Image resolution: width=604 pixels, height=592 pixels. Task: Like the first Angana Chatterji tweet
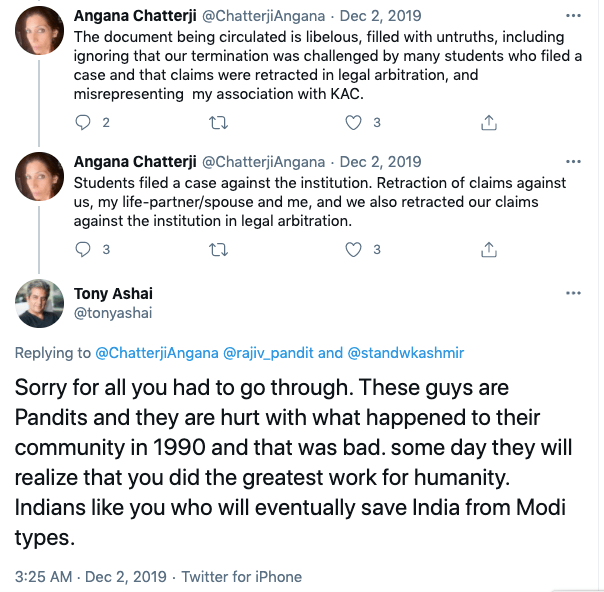pyautogui.click(x=353, y=122)
